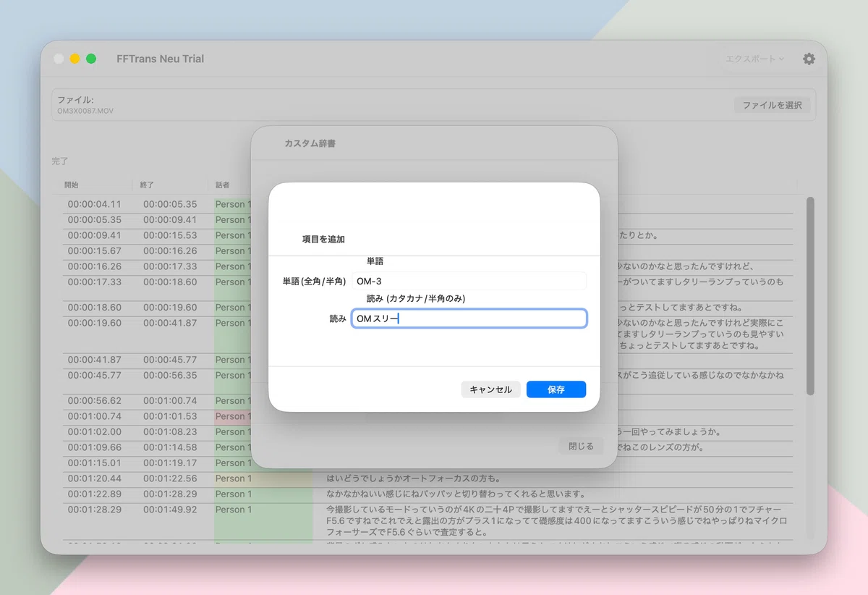Image resolution: width=868 pixels, height=595 pixels.
Task: Click the 読み input field containing OMスリー
Action: 469,318
